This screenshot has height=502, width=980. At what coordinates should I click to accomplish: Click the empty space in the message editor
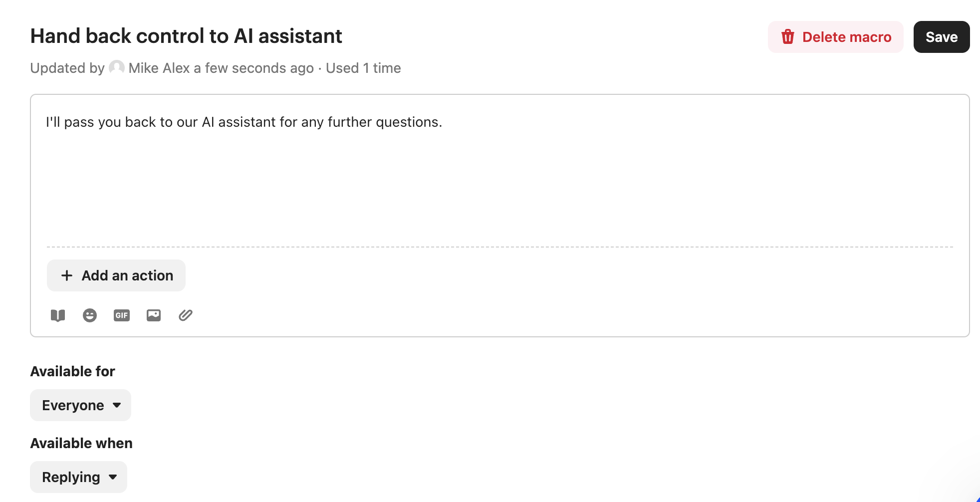pyautogui.click(x=499, y=190)
